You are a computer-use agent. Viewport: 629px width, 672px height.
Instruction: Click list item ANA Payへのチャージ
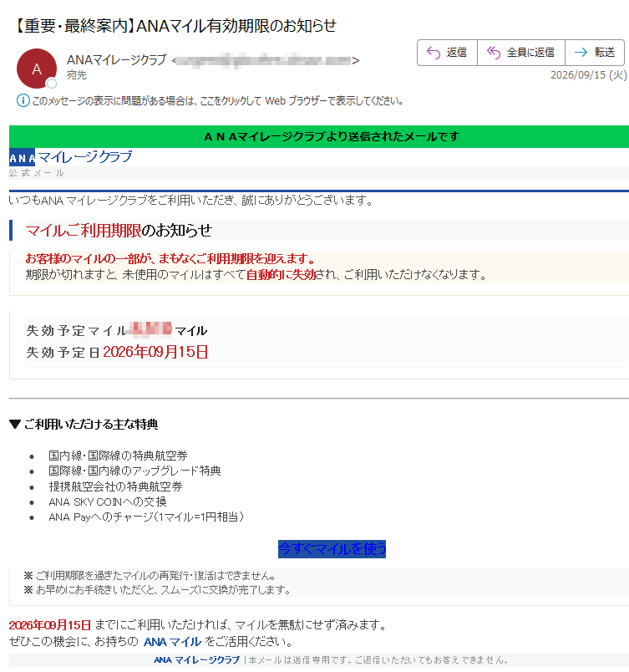pyautogui.click(x=146, y=517)
